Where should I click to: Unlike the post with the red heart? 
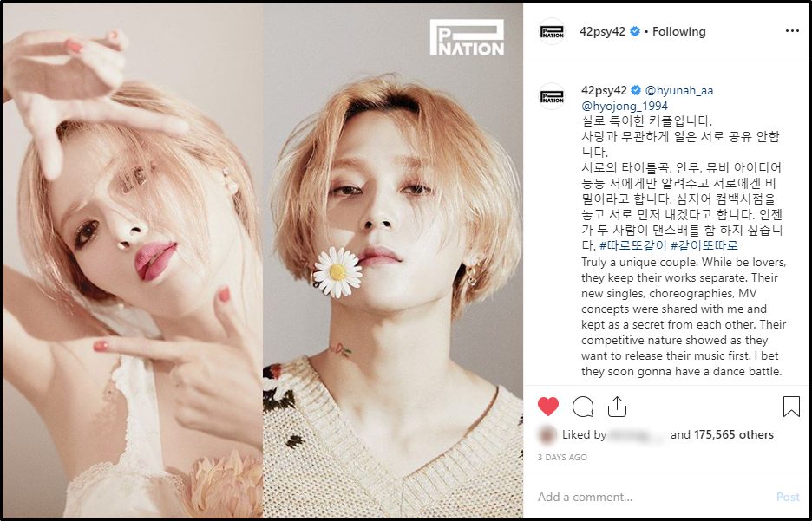(x=548, y=407)
